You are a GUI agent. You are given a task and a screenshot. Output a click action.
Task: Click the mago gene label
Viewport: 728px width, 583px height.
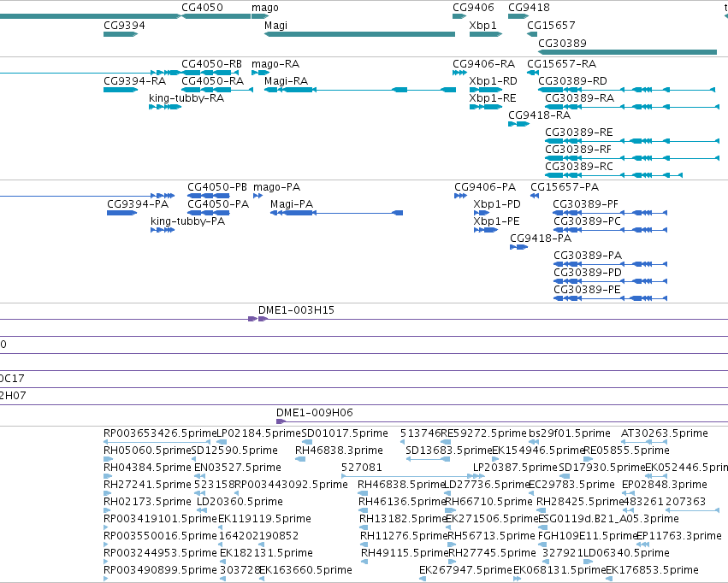pyautogui.click(x=265, y=8)
